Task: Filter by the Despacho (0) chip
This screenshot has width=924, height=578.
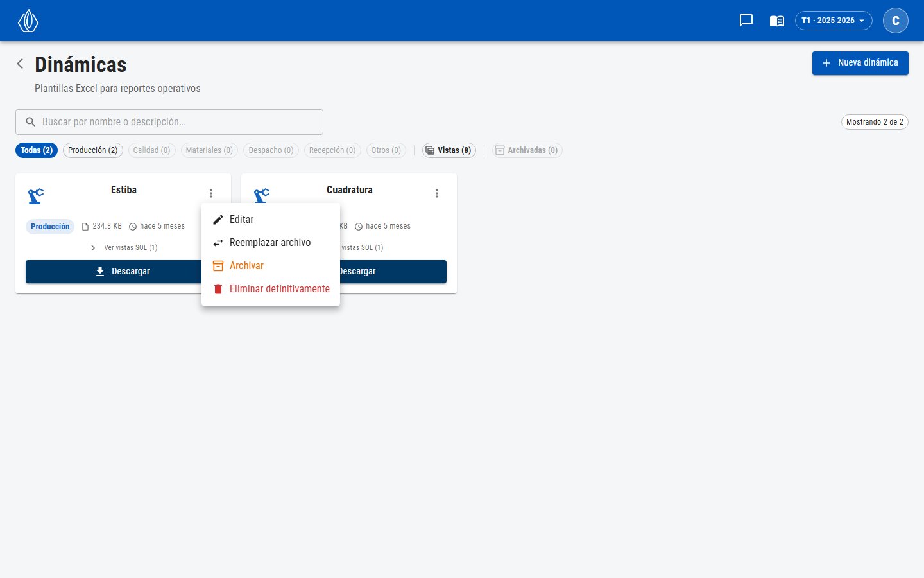Action: 271,150
